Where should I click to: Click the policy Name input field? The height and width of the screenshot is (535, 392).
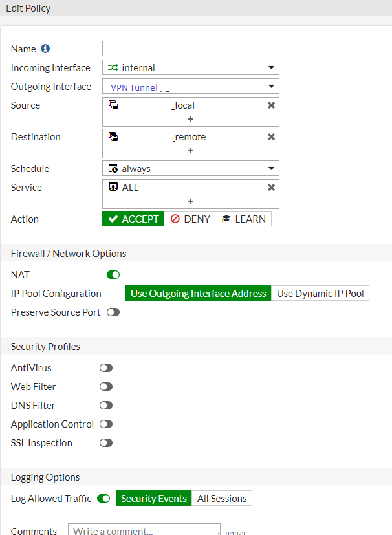point(190,49)
